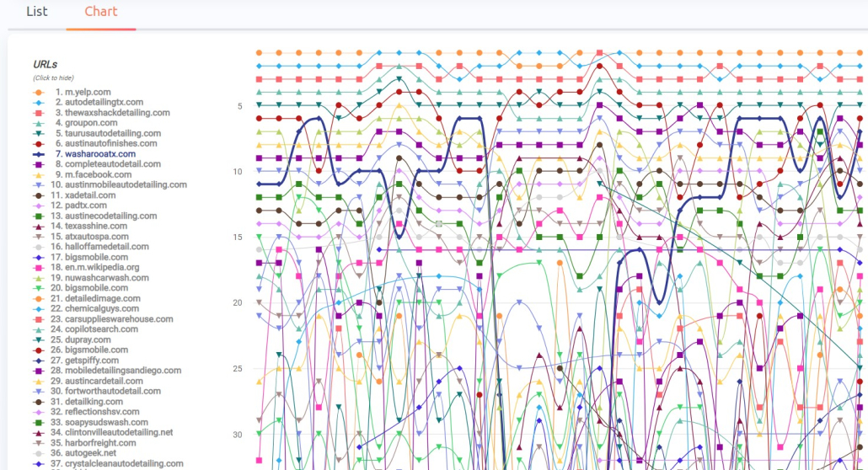The width and height of the screenshot is (868, 470).
Task: Click the y-axis label 5
Action: 239,106
